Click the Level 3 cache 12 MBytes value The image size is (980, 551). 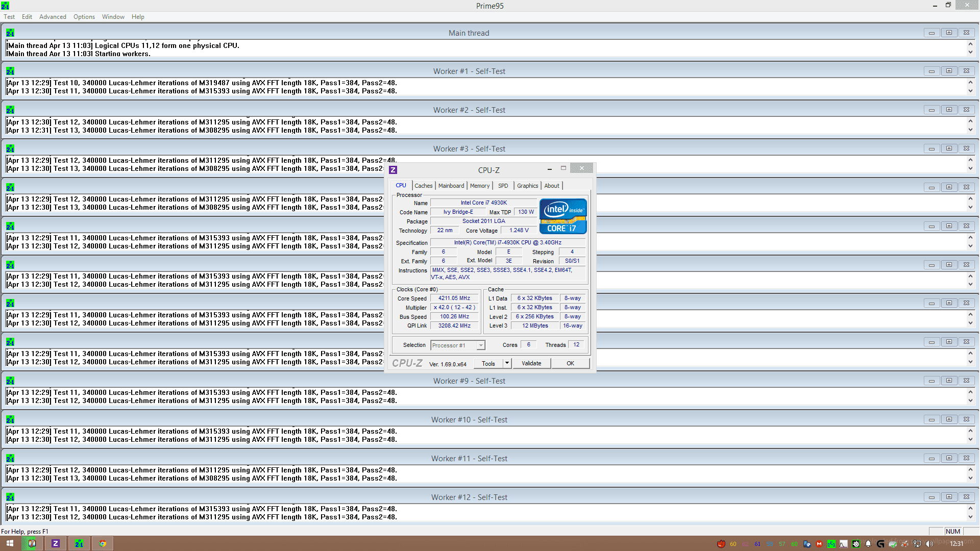[535, 326]
